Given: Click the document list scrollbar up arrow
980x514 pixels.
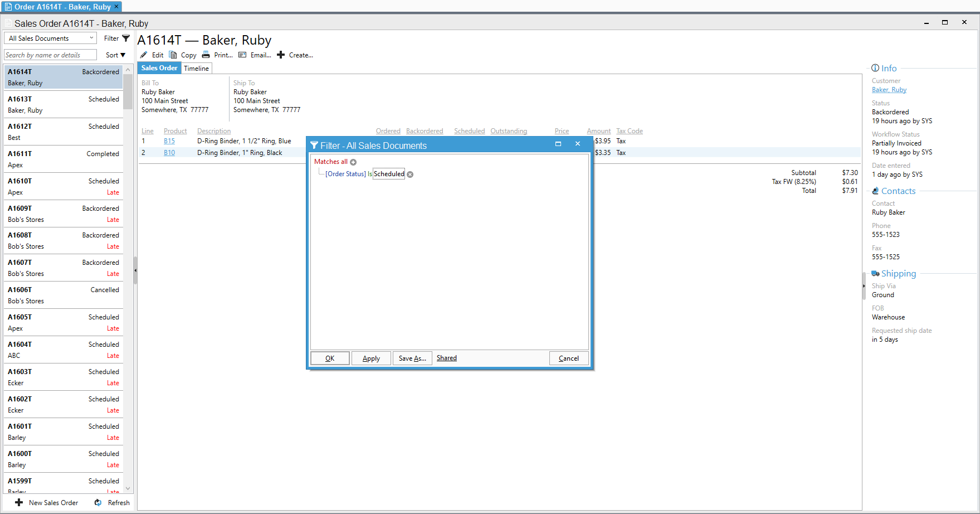Looking at the screenshot, I should click(x=128, y=70).
